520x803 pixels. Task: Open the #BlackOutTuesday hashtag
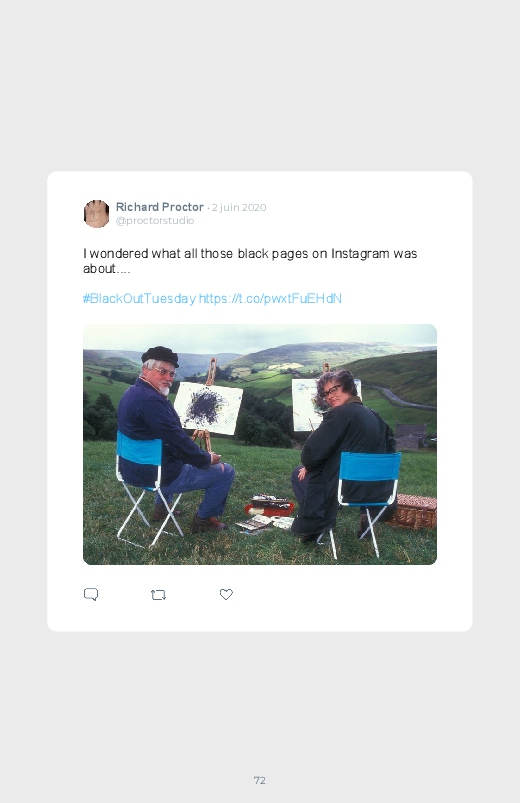point(139,299)
